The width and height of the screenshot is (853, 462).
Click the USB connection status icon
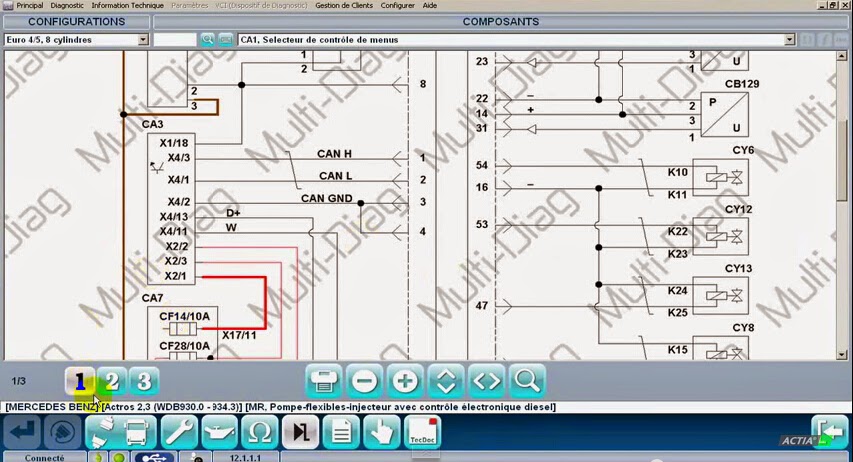point(154,457)
